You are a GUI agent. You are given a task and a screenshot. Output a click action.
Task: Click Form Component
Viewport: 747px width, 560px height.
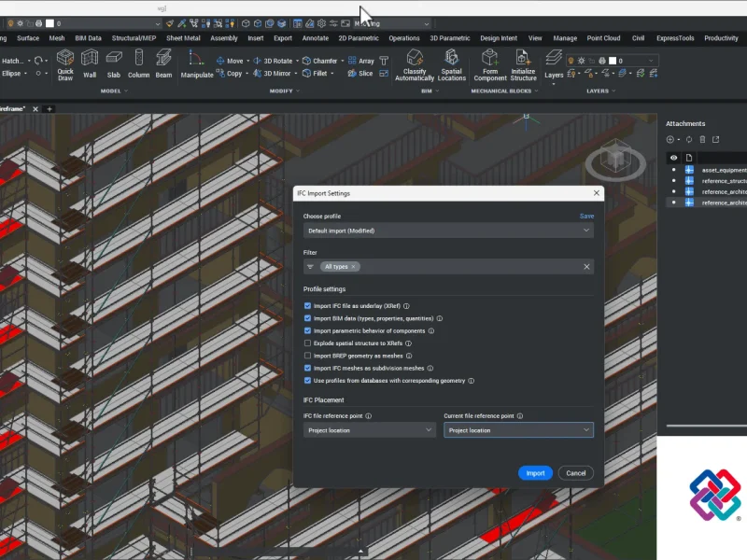point(490,65)
